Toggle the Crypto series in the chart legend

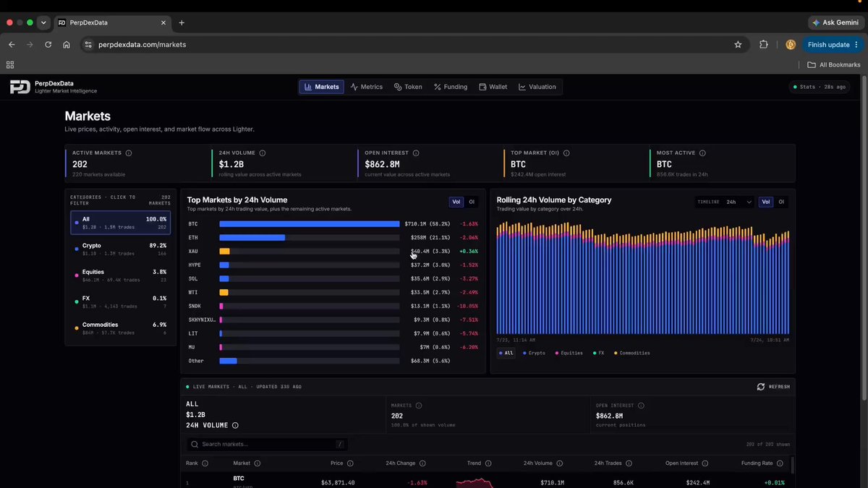534,353
